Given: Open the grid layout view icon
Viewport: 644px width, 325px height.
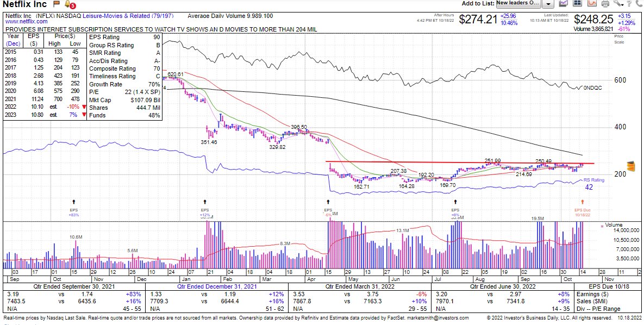Looking at the screenshot, I should click(578, 3).
